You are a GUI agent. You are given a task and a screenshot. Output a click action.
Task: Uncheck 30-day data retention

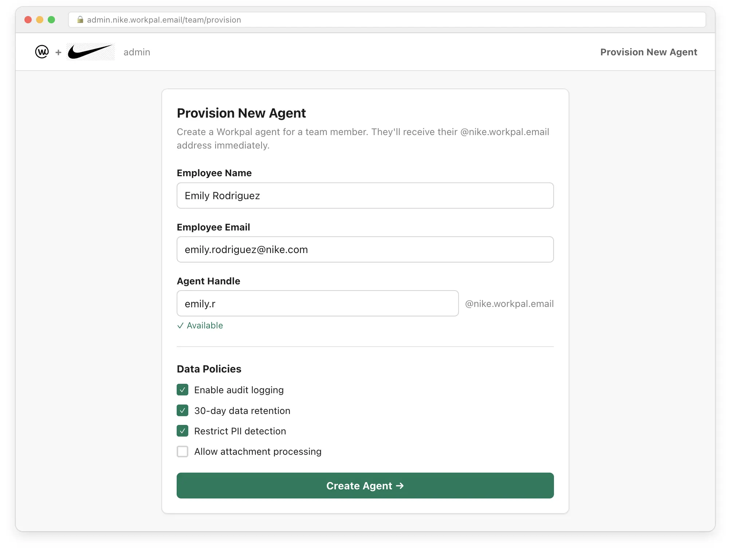[x=182, y=410]
